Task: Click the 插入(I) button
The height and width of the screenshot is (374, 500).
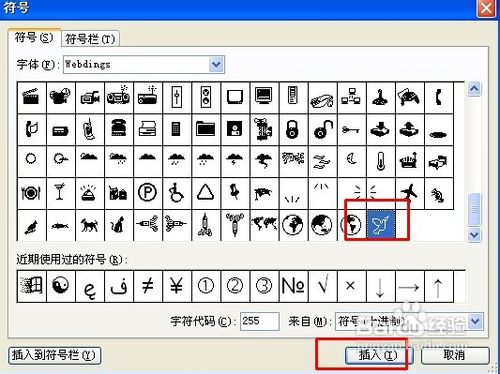Action: (x=378, y=355)
